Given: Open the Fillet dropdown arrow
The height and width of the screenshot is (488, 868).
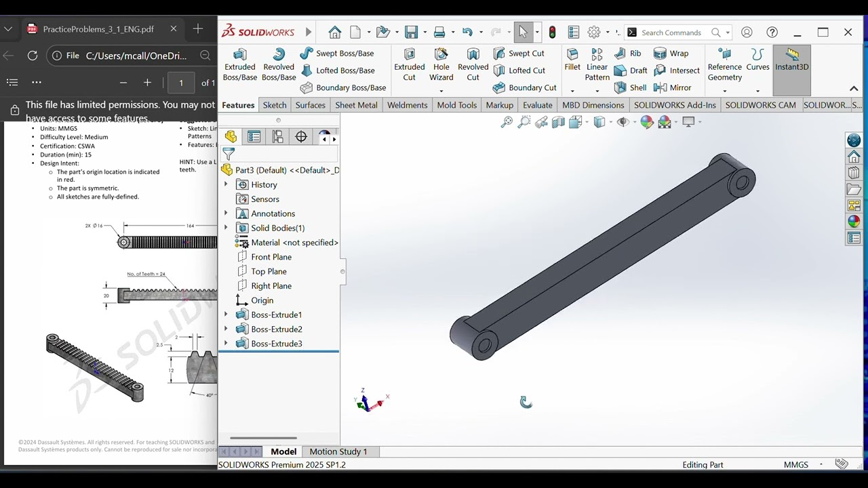Looking at the screenshot, I should (572, 91).
